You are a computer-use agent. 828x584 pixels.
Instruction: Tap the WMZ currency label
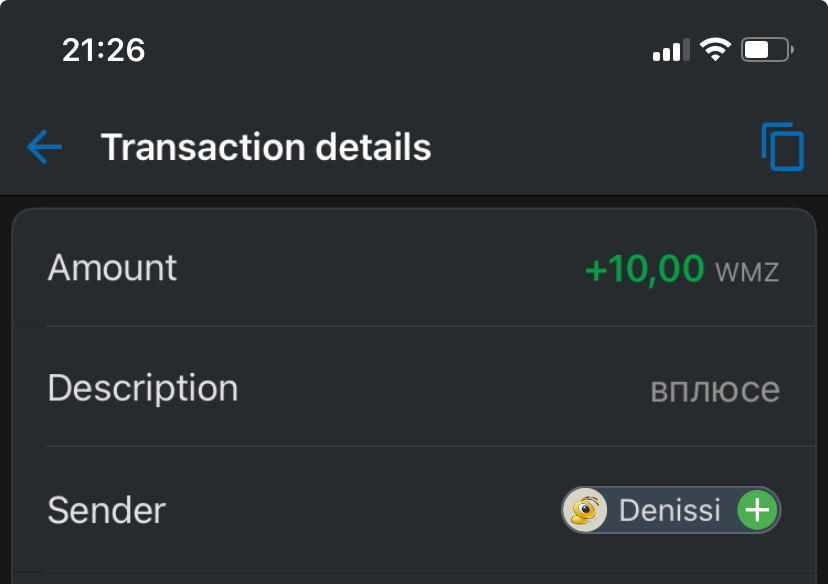[x=747, y=272]
